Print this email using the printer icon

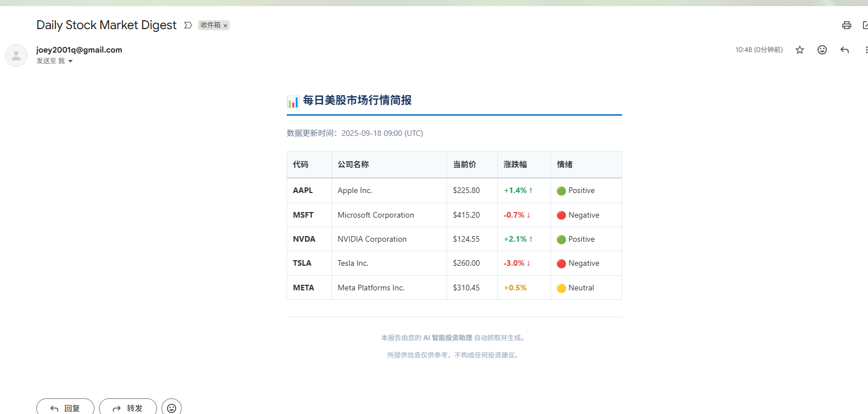coord(846,25)
